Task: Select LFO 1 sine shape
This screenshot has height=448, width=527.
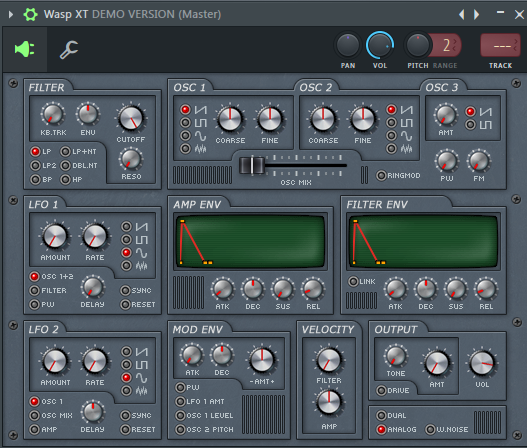Action: (126, 252)
